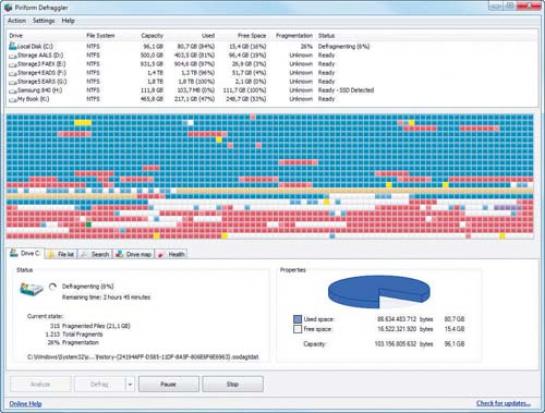Sort by the Free Space column header
This screenshot has width=545, height=413.
coord(252,35)
